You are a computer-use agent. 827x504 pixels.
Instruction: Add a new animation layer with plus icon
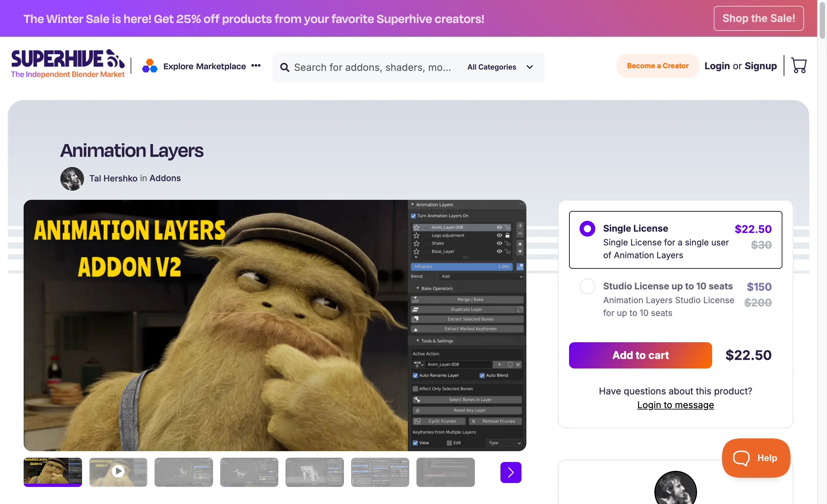[x=520, y=226]
